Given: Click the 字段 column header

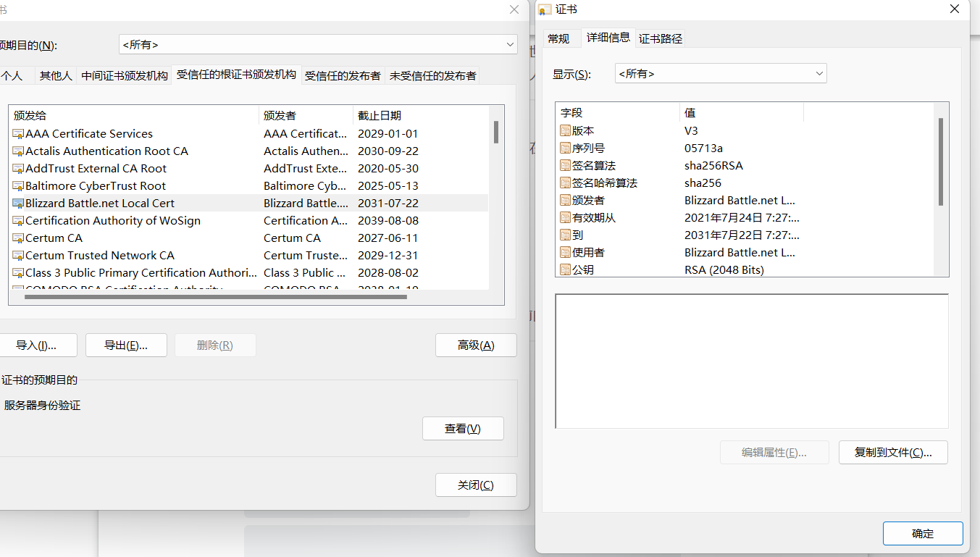Looking at the screenshot, I should 618,113.
